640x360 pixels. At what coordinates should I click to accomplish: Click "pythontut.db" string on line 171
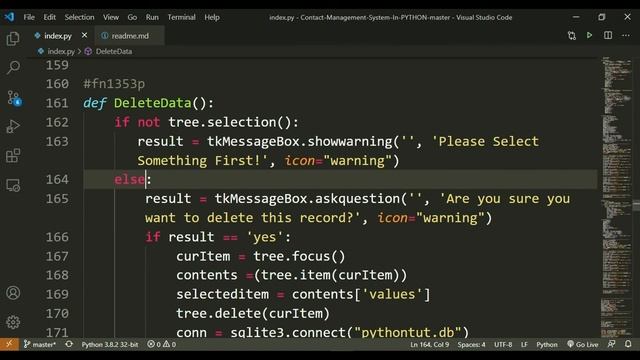pyautogui.click(x=408, y=332)
